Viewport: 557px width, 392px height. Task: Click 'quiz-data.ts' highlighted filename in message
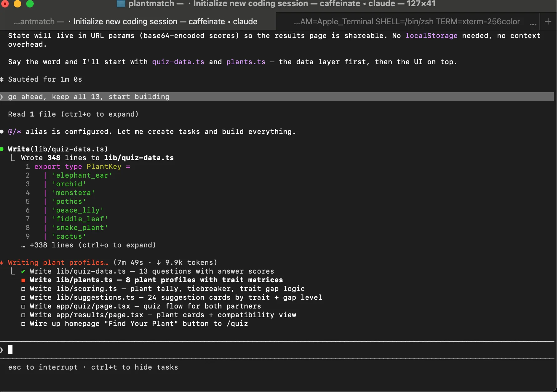tap(178, 62)
